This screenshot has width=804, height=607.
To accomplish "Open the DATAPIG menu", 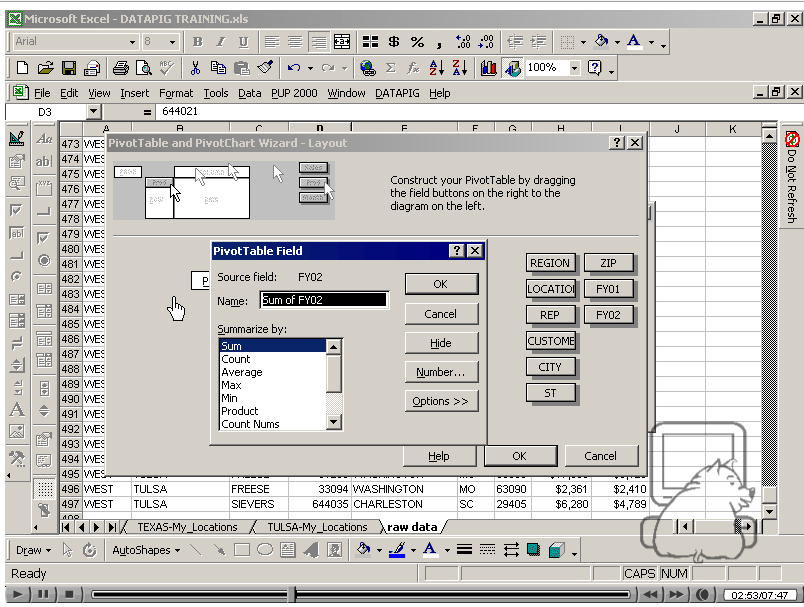I will (396, 93).
